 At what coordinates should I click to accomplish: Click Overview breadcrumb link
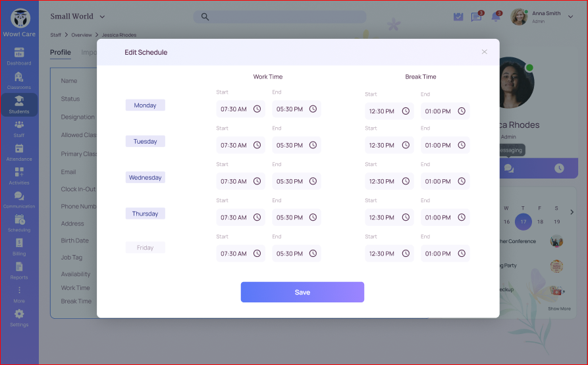click(82, 35)
